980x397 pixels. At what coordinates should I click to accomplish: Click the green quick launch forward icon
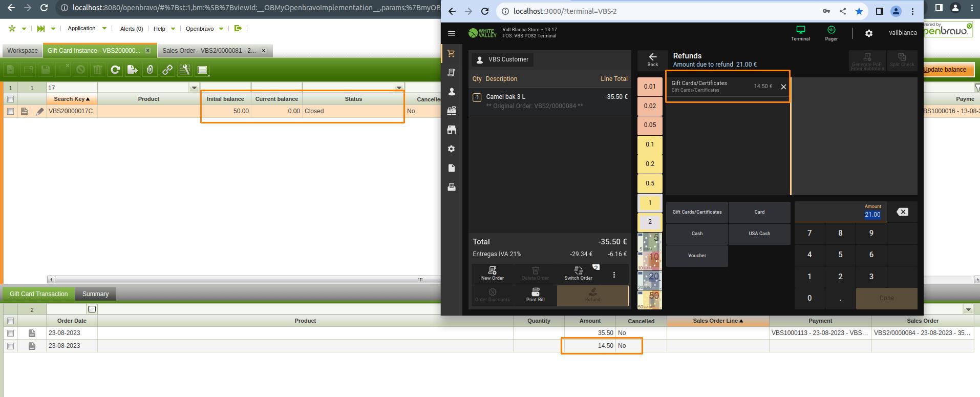pos(41,29)
